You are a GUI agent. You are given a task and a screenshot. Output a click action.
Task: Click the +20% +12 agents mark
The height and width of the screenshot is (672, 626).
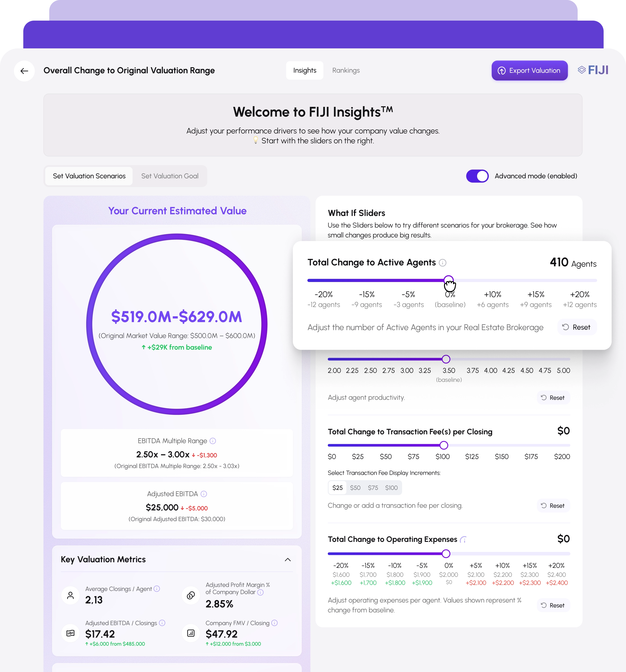580,299
